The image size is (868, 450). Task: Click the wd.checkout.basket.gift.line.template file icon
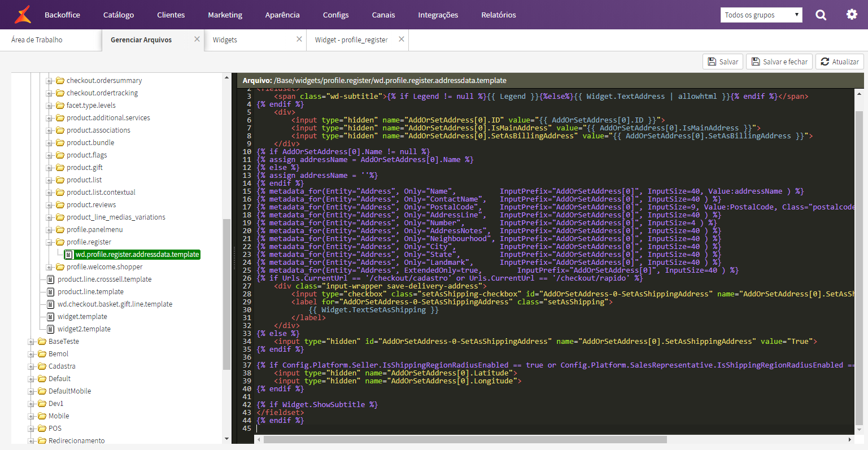(51, 304)
